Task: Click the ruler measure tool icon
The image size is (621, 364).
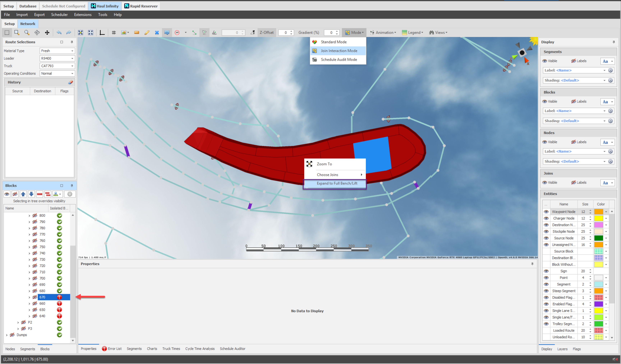Action: (137, 32)
